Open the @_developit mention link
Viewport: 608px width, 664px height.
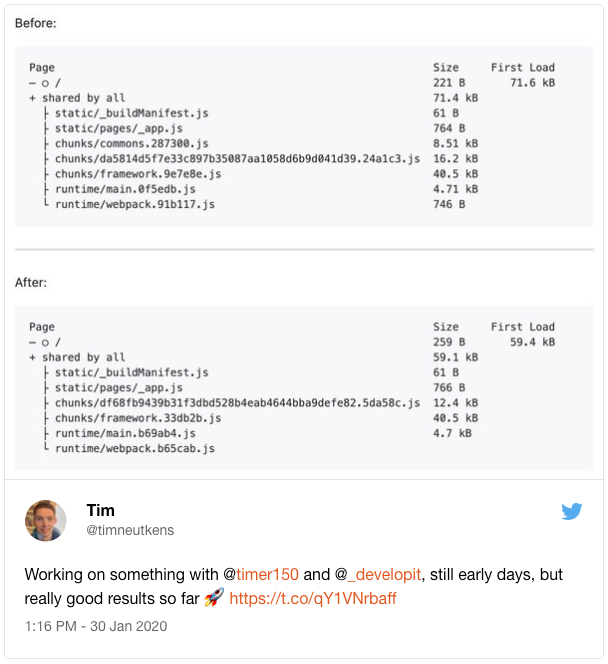(378, 575)
